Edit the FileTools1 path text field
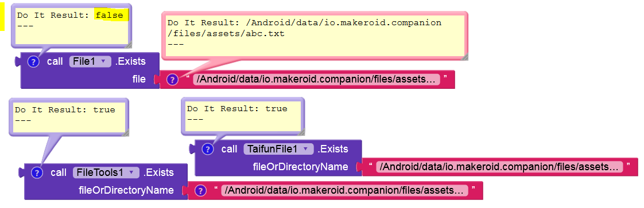Screen dimensions: 644x208 (x=344, y=190)
